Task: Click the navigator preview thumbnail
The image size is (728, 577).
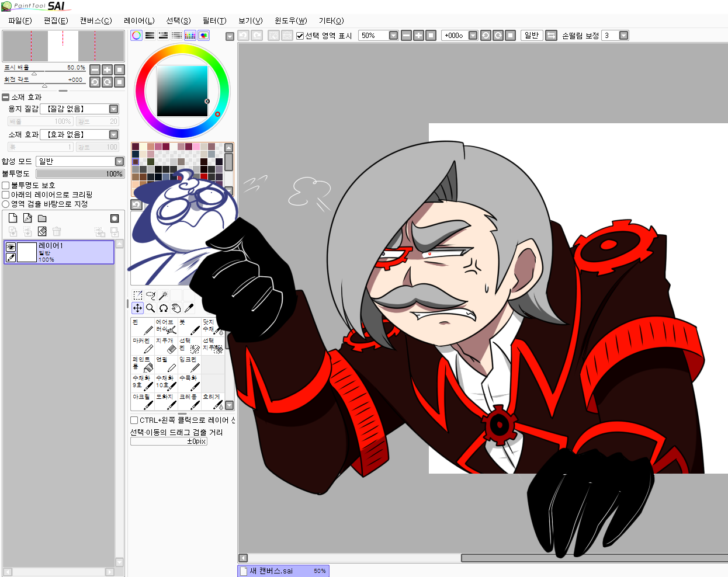Action: click(64, 46)
